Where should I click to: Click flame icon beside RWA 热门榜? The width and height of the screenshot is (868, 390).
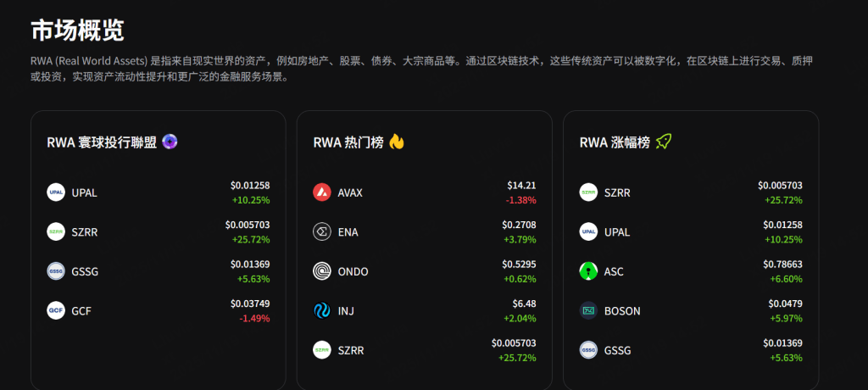click(x=397, y=142)
